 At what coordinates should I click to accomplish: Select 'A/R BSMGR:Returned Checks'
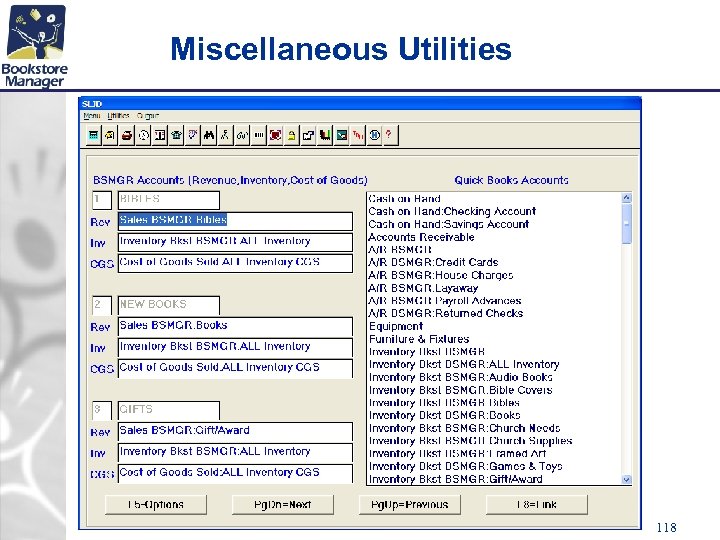coord(445,313)
